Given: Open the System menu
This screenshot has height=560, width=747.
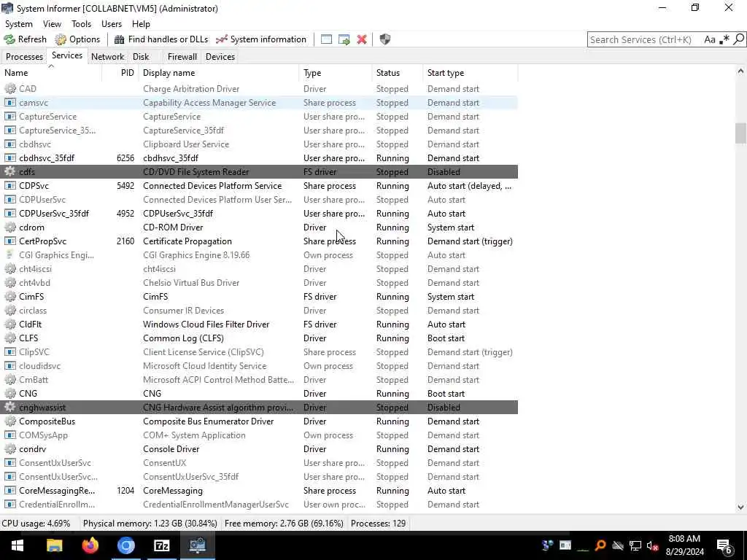Looking at the screenshot, I should [19, 24].
